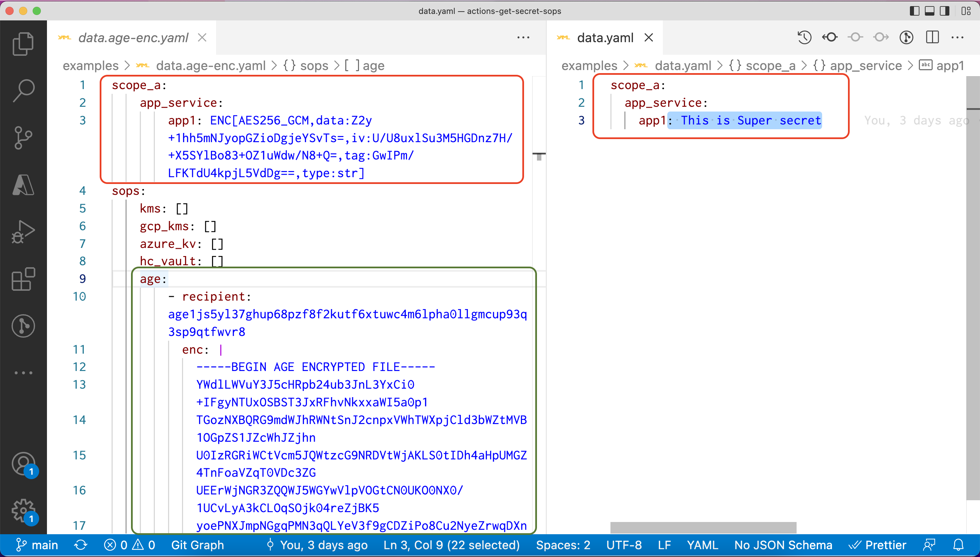Select language mode YAML in status bar
This screenshot has width=980, height=557.
pyautogui.click(x=702, y=545)
